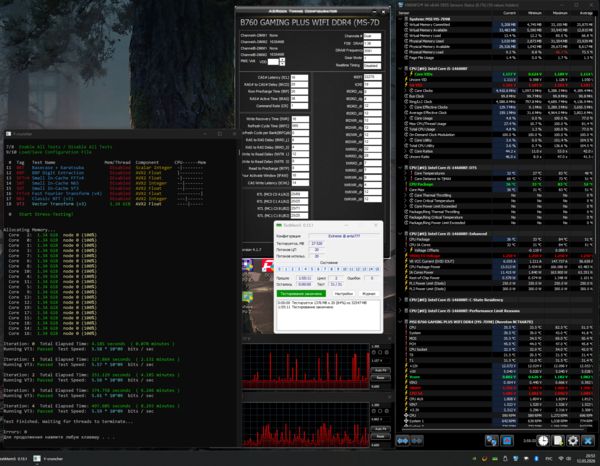Expand C-State Residency sensor group
600x466 pixels.
coord(401,300)
